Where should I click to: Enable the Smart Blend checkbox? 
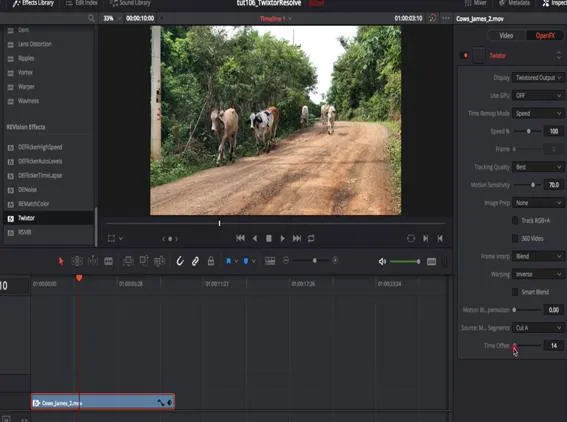515,292
